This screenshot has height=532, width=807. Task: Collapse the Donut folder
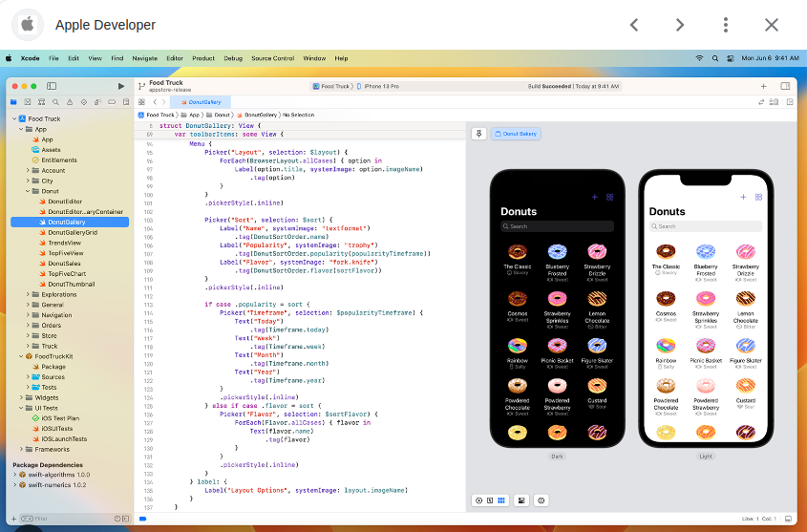tap(28, 191)
